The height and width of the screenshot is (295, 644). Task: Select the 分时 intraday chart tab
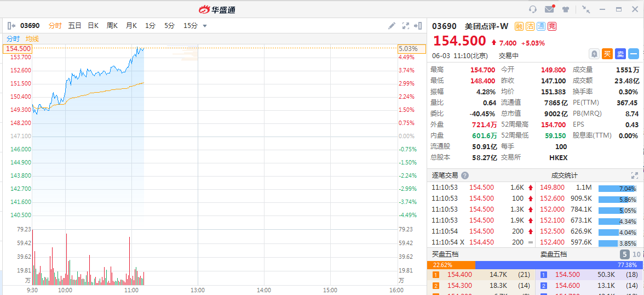click(x=55, y=26)
